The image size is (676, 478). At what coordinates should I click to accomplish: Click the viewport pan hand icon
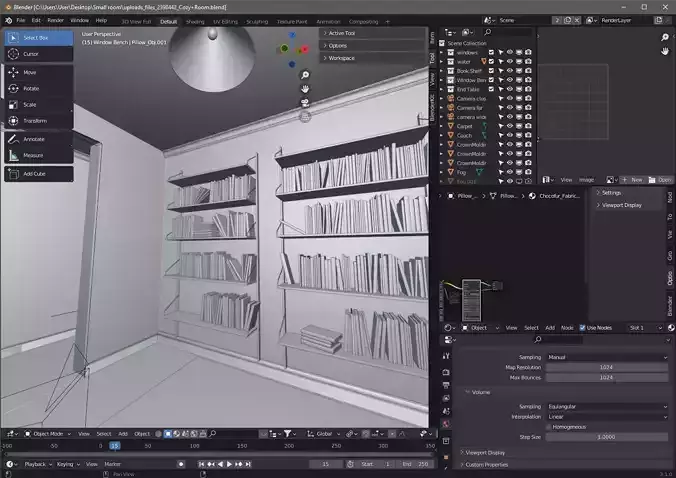[305, 89]
